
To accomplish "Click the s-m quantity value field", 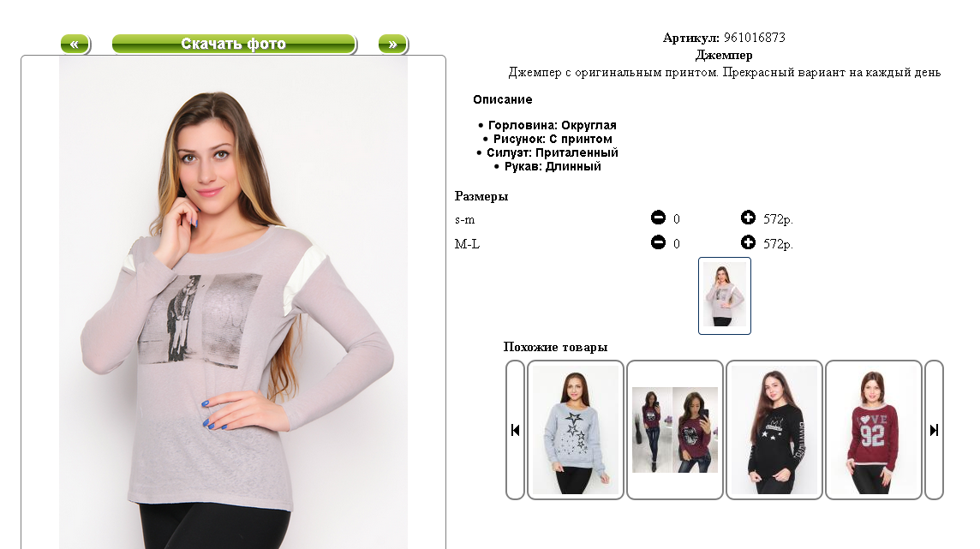I will coord(677,219).
